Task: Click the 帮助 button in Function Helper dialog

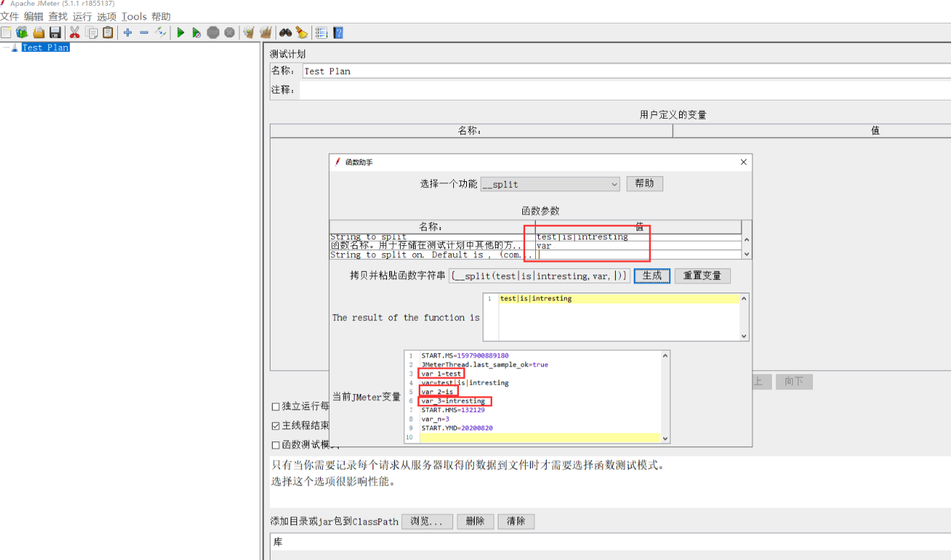Action: click(x=645, y=183)
